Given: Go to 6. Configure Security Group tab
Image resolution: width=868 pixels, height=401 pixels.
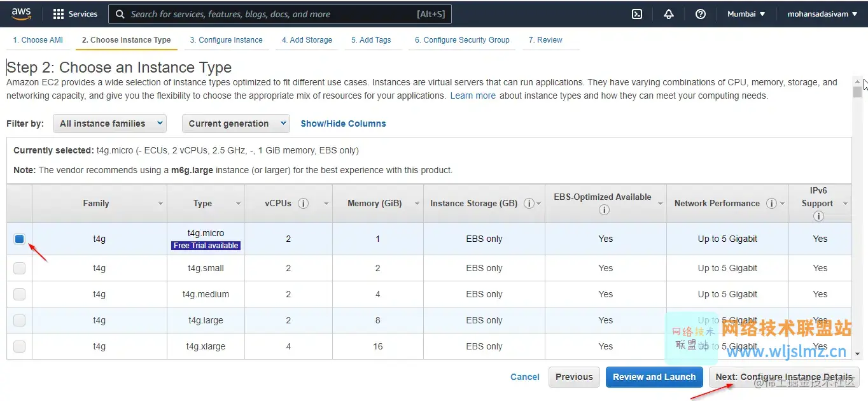Looking at the screenshot, I should [462, 40].
